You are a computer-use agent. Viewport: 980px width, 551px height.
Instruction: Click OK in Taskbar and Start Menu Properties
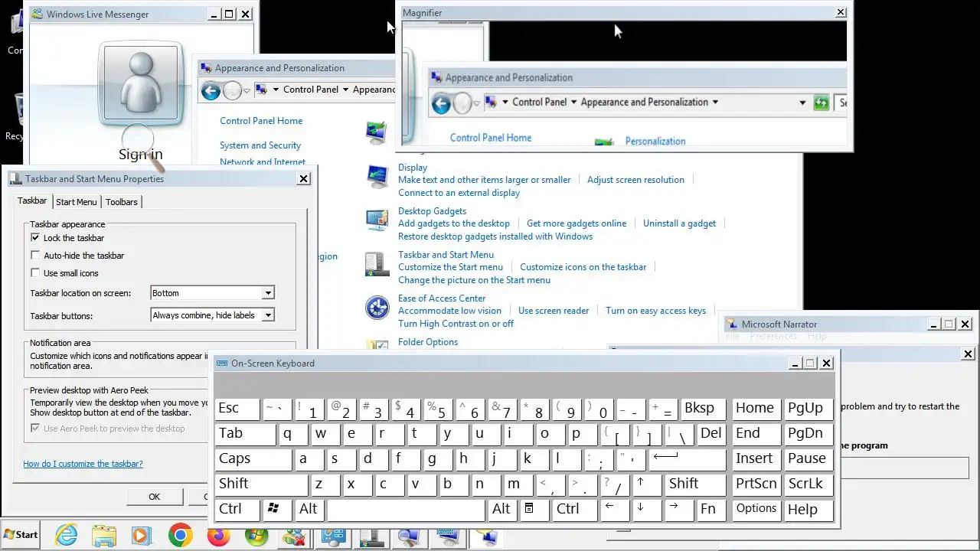click(x=155, y=497)
